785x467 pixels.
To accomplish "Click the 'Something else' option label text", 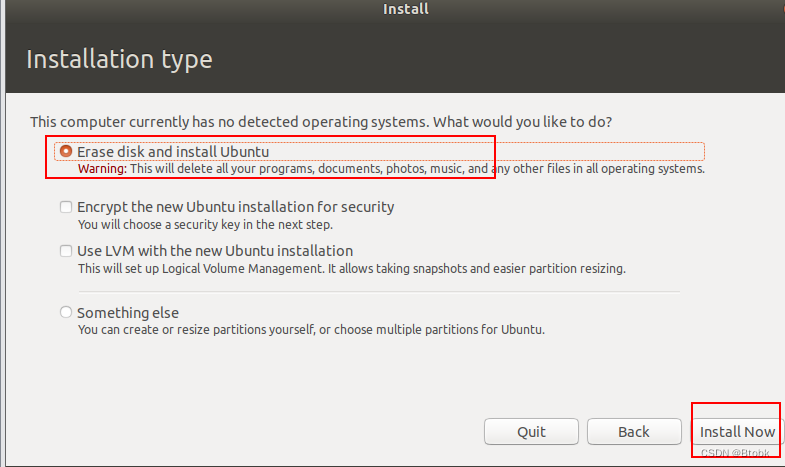I will 128,313.
